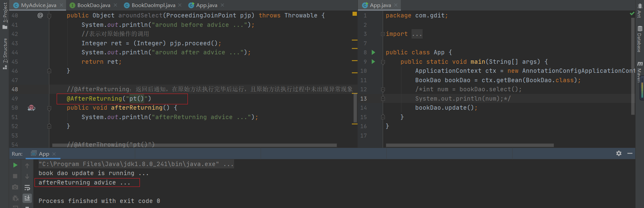Open the Structure tool window

[5, 54]
